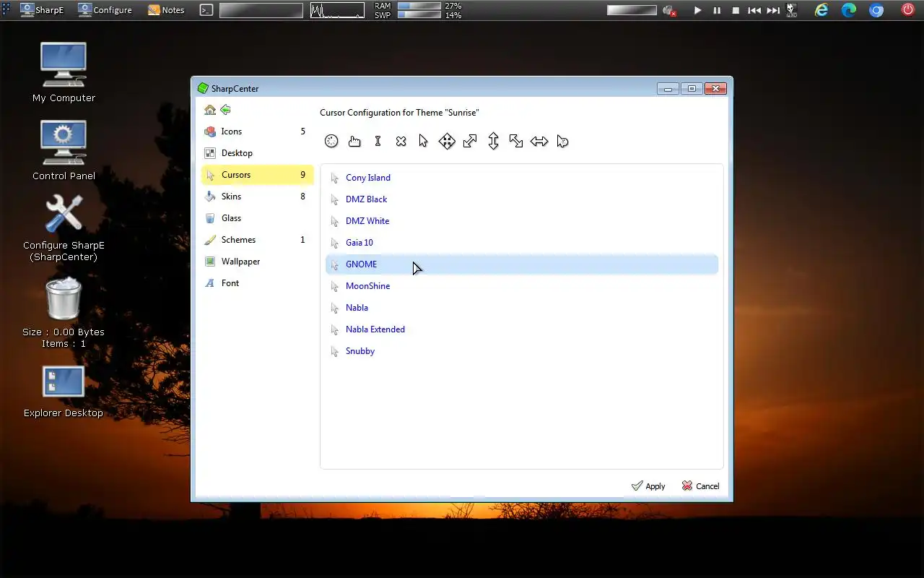
Task: Click the RAM usage bar
Action: (x=419, y=6)
